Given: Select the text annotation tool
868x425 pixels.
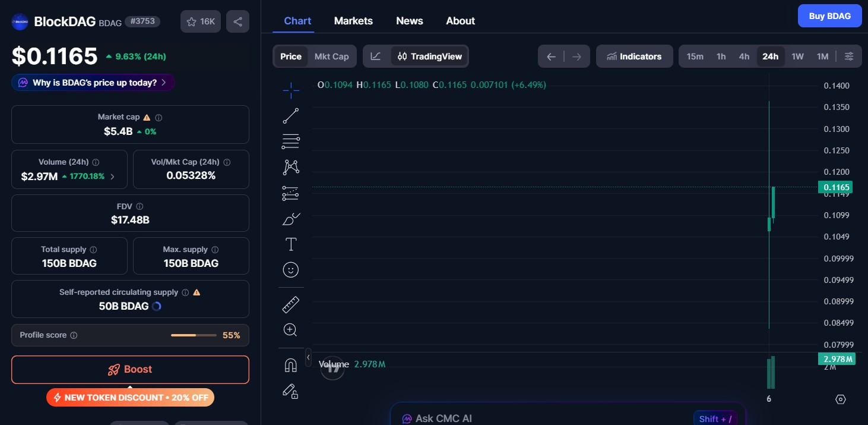Looking at the screenshot, I should pos(290,244).
